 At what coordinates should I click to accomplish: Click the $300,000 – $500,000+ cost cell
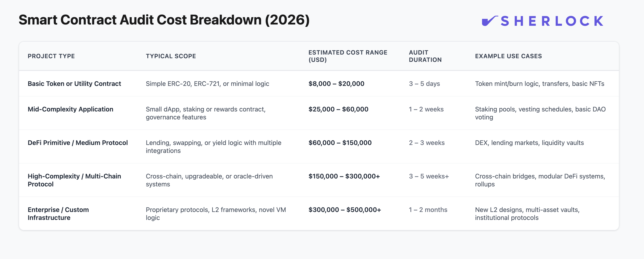point(345,210)
